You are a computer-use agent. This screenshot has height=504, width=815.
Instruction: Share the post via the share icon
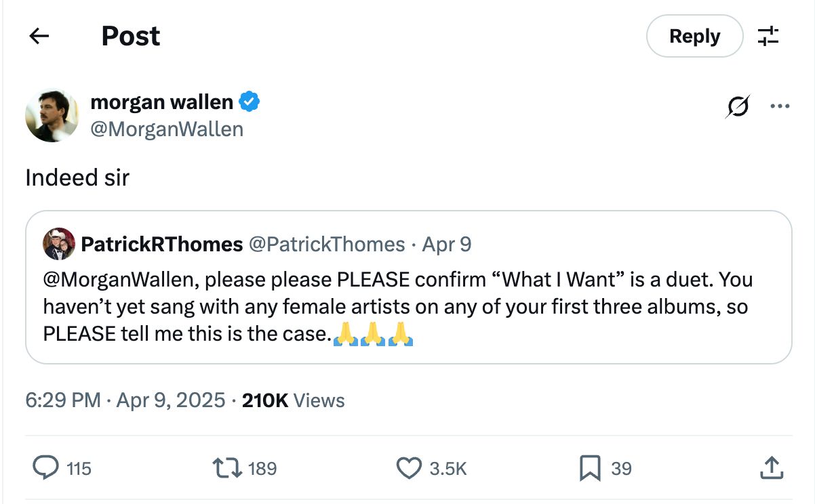pyautogui.click(x=773, y=468)
